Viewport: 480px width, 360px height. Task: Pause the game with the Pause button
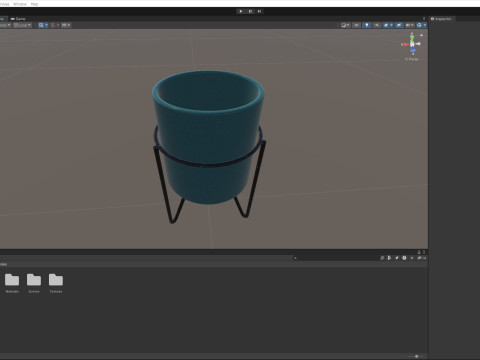(x=250, y=11)
